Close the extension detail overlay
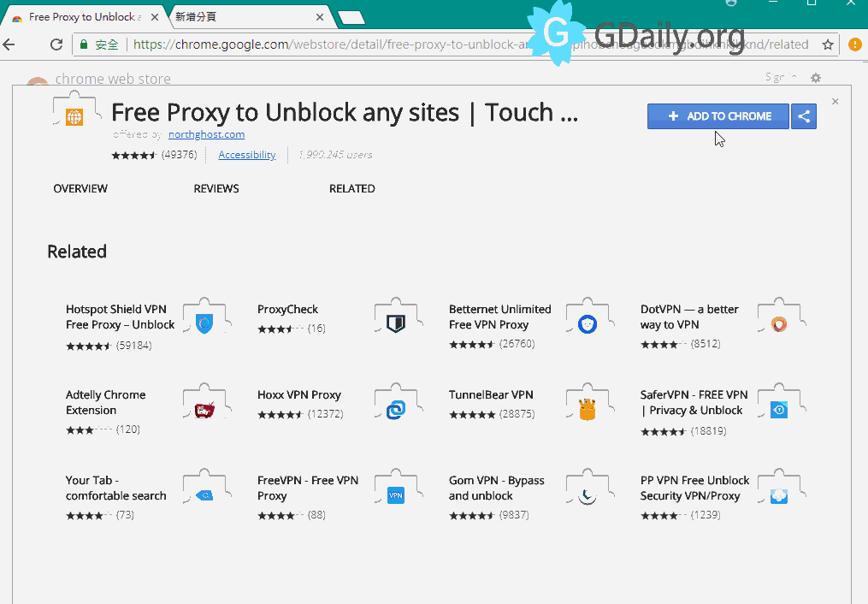Viewport: 868px width, 604px height. tap(835, 101)
